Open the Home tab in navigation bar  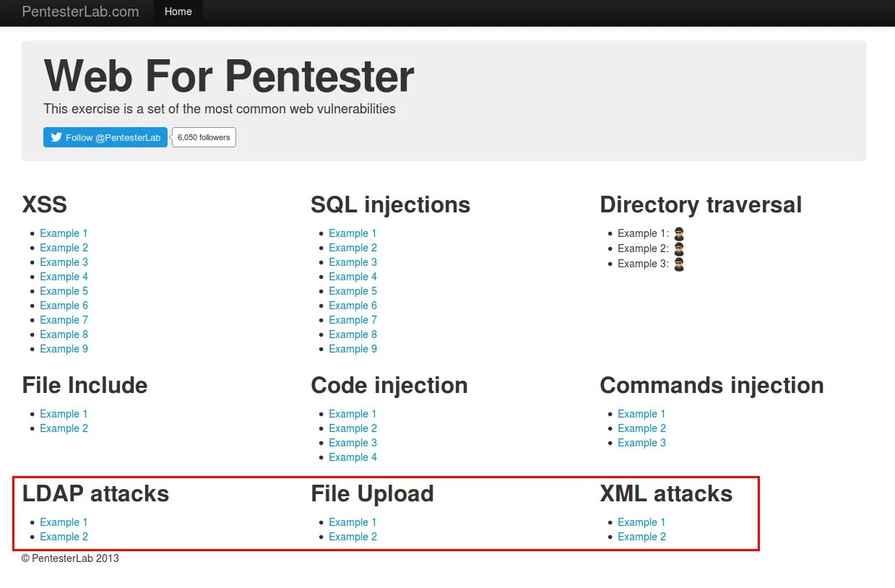[x=178, y=12]
